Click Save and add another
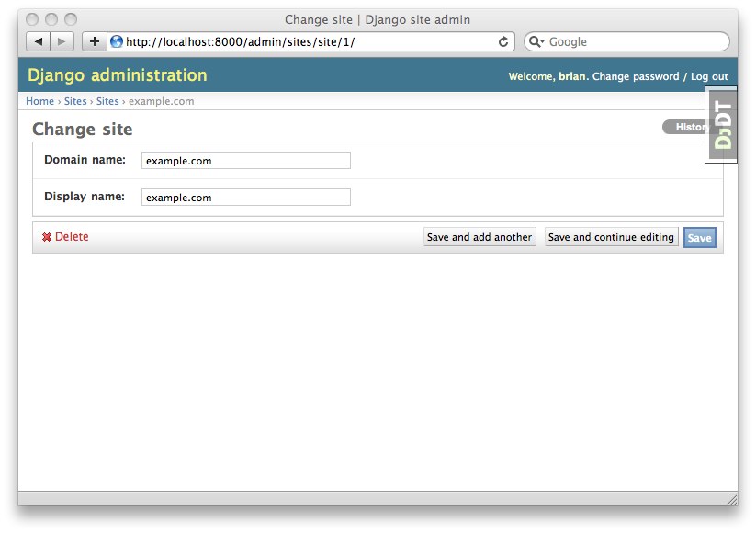The height and width of the screenshot is (533, 756). [480, 237]
